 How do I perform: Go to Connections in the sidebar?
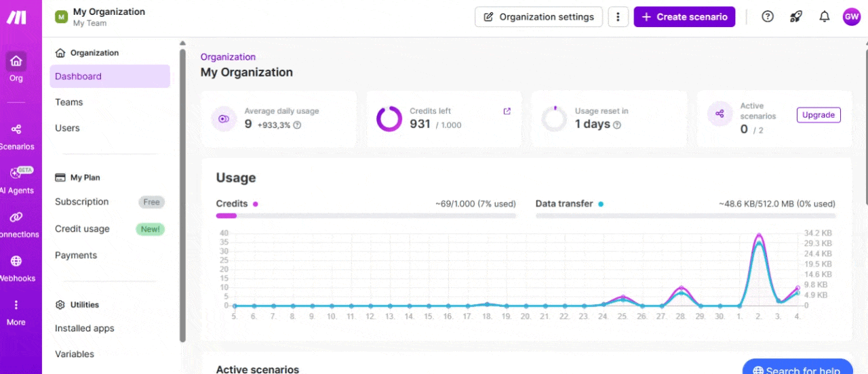tap(16, 224)
